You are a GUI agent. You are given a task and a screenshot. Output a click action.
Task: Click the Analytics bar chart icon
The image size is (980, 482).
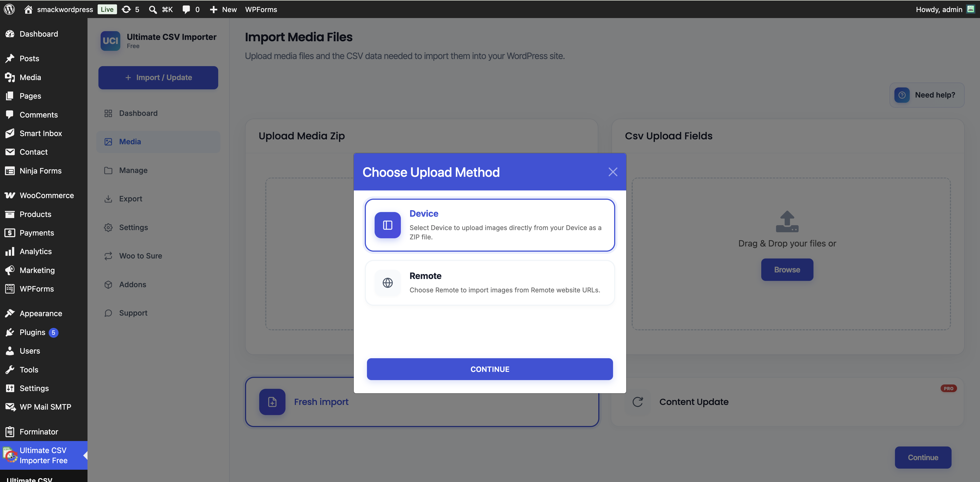(10, 251)
